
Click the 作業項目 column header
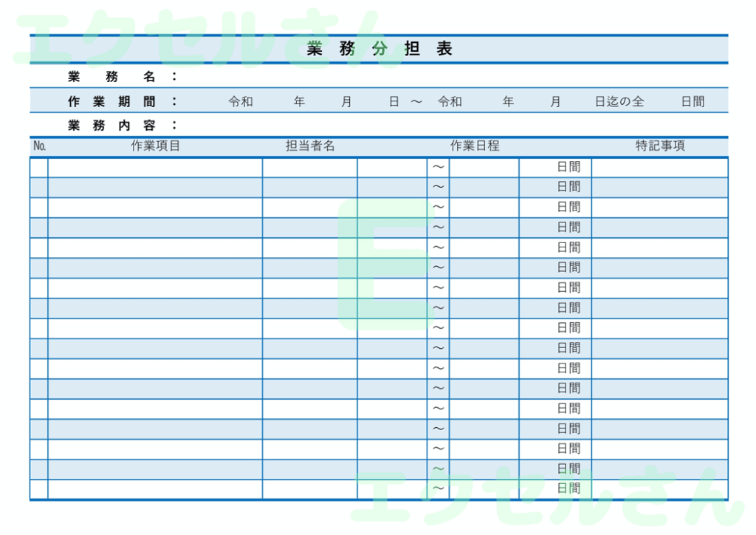(x=155, y=146)
